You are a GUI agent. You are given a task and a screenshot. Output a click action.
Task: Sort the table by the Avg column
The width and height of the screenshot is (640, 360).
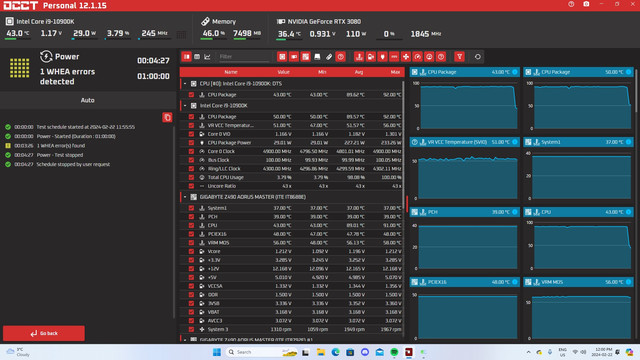pos(359,72)
